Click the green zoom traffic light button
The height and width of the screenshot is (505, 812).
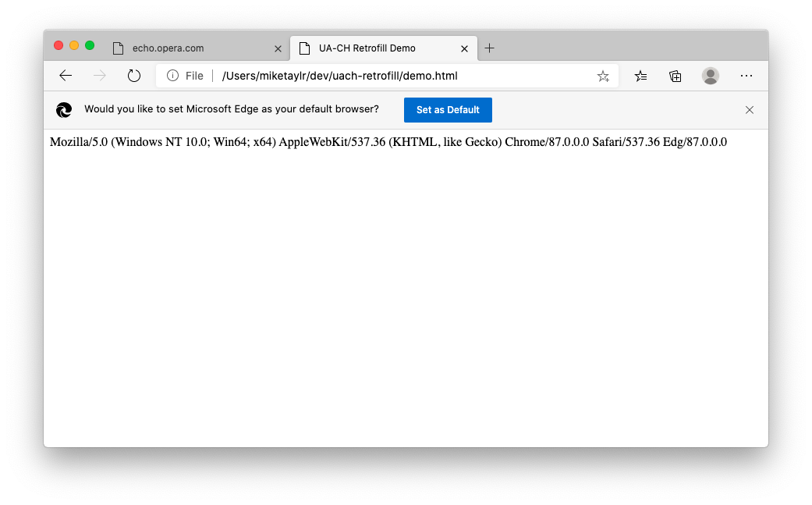(x=90, y=45)
